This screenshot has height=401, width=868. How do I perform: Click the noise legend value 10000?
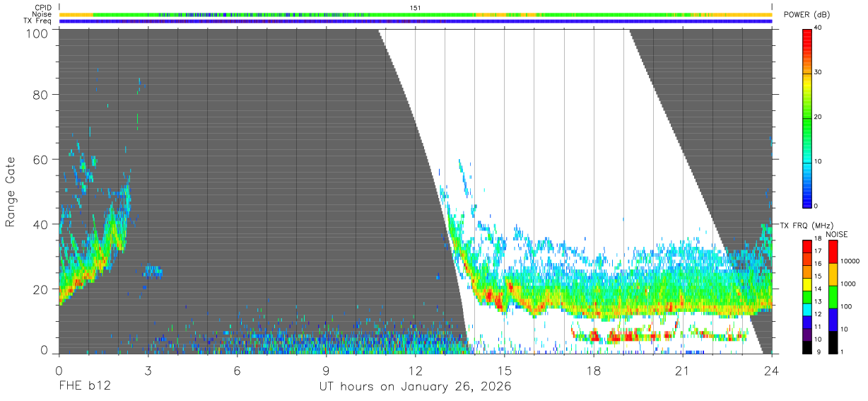click(851, 261)
